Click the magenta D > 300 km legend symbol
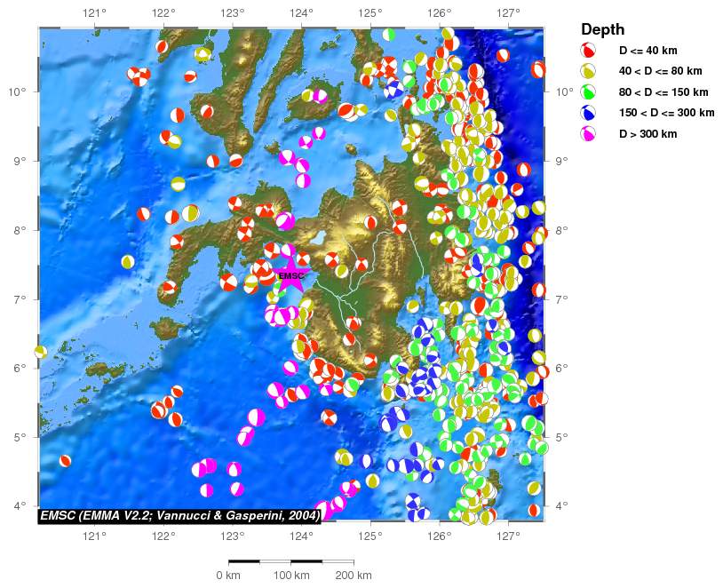Image resolution: width=723 pixels, height=588 pixels. [x=588, y=134]
